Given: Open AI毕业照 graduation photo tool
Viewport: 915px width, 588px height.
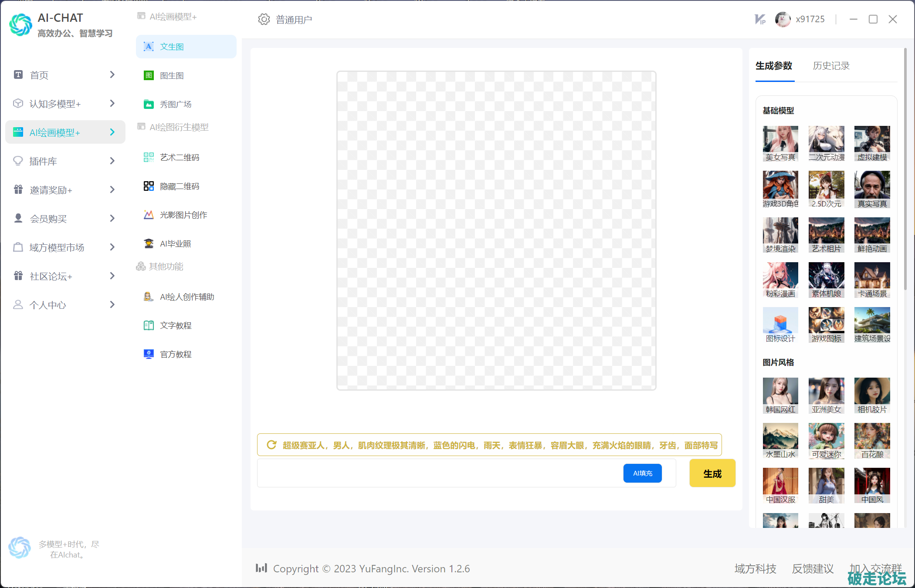Looking at the screenshot, I should [x=175, y=243].
